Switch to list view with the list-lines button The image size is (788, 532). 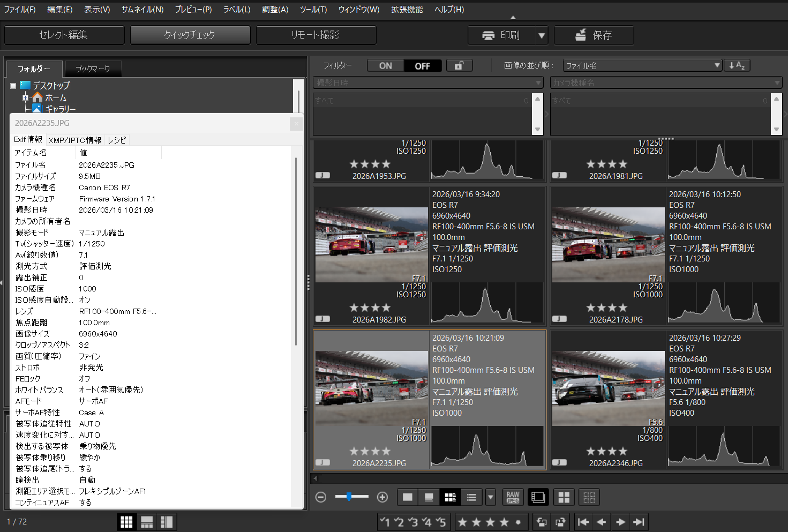coord(471,497)
